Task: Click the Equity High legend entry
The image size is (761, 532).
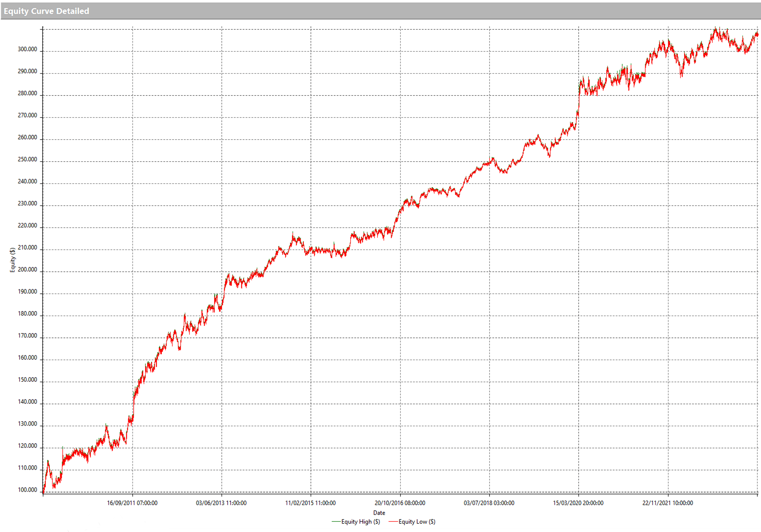Action: click(x=360, y=522)
